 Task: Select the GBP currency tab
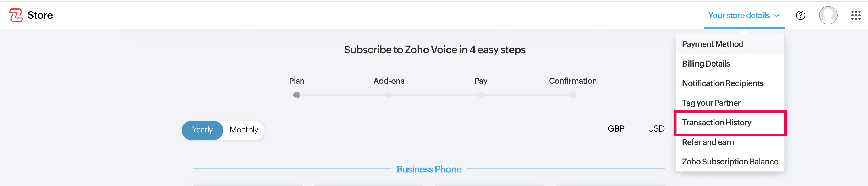point(615,129)
